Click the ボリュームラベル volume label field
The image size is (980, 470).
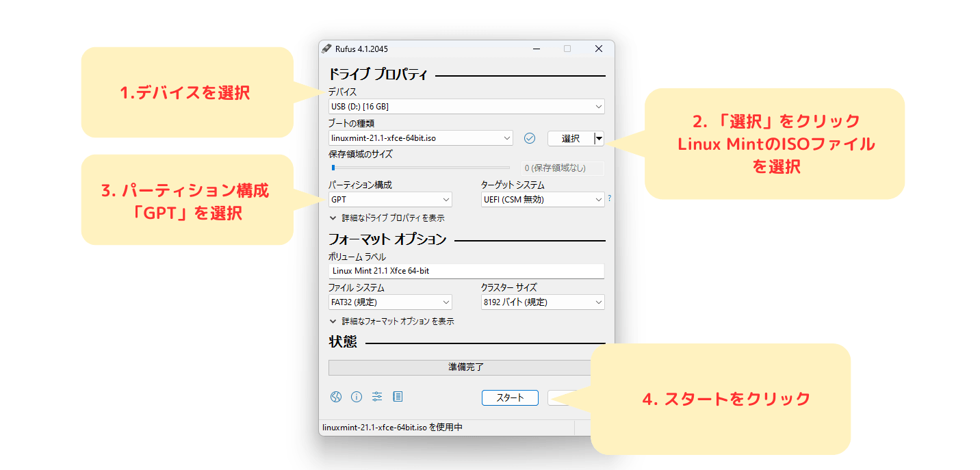(465, 271)
